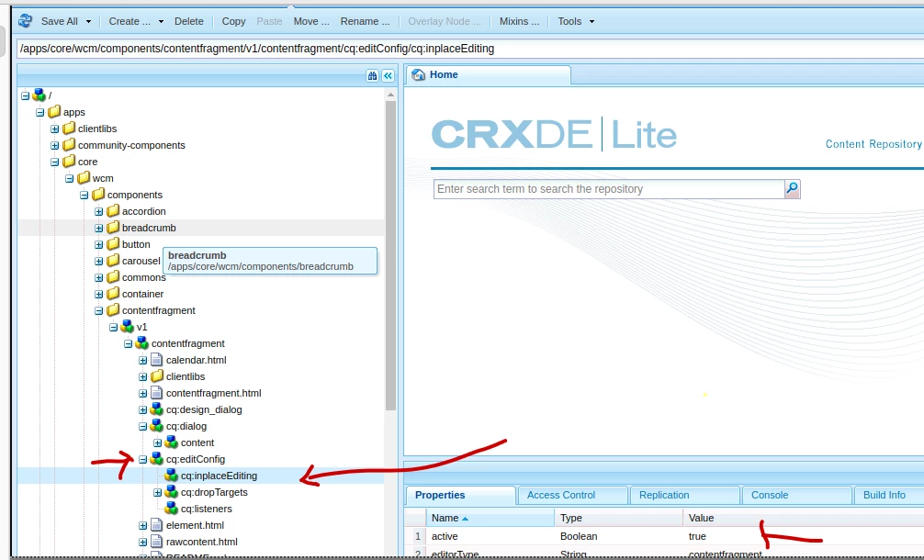
Task: Select the cq:inplaceEditing node
Action: point(219,476)
